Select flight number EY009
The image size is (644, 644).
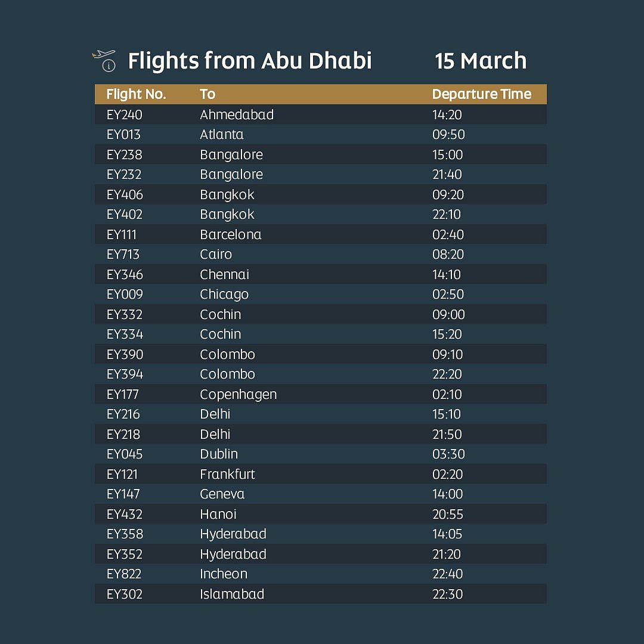(x=125, y=294)
